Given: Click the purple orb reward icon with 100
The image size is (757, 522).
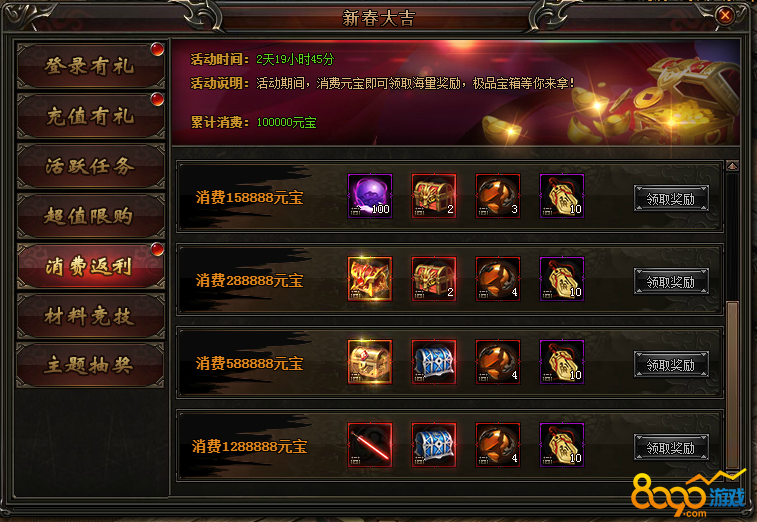Looking at the screenshot, I should click(370, 196).
